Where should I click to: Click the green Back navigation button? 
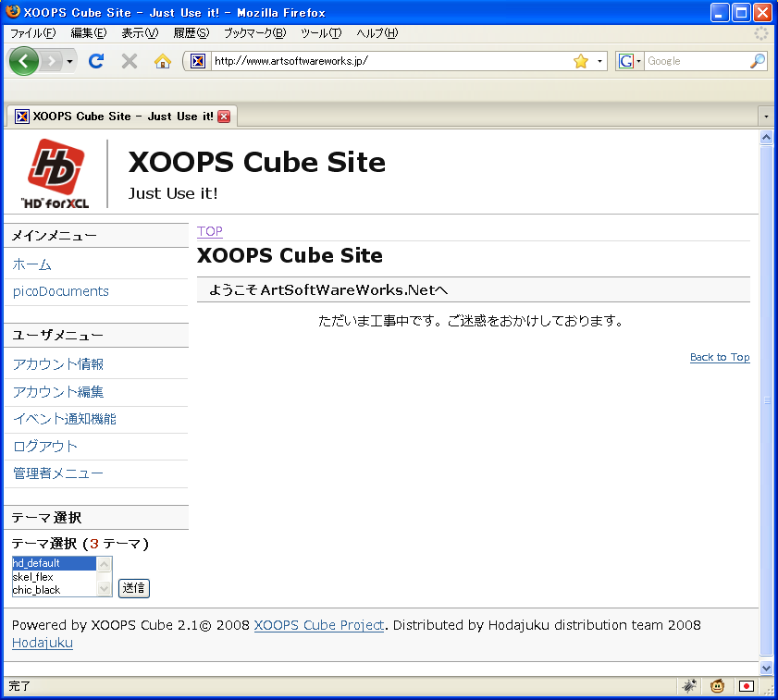[24, 61]
